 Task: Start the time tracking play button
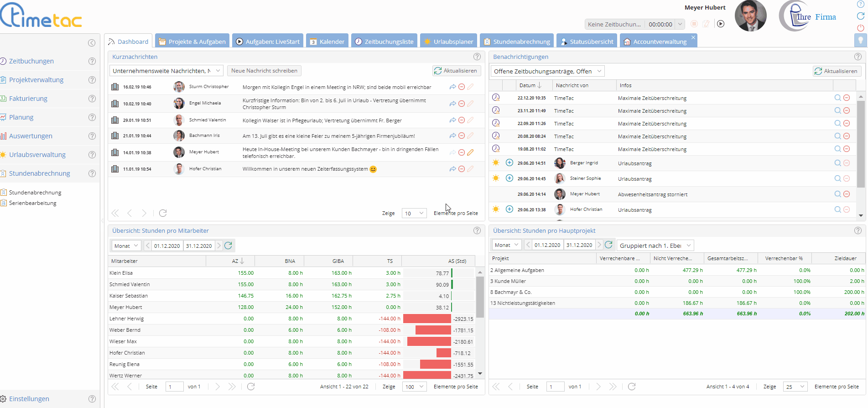click(x=721, y=24)
